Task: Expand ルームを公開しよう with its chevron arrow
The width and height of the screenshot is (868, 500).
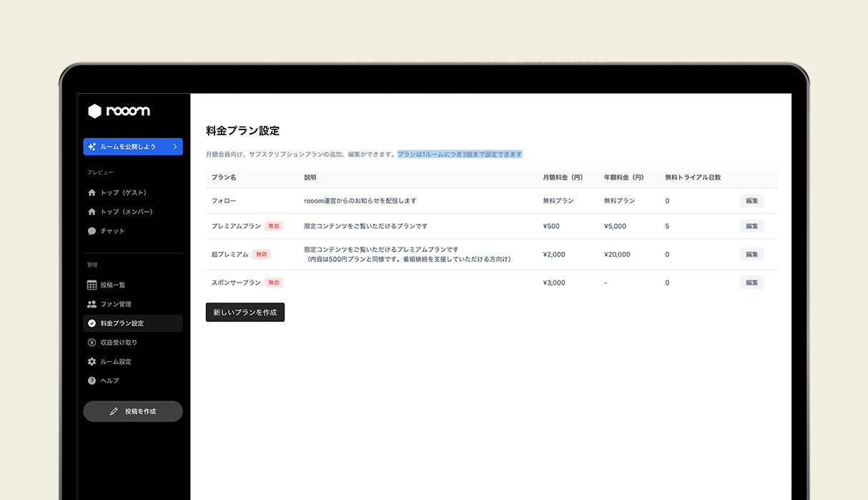Action: click(x=177, y=146)
